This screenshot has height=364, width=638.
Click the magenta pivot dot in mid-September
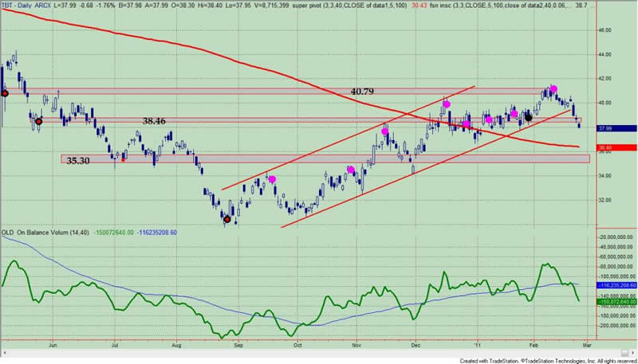click(x=272, y=179)
